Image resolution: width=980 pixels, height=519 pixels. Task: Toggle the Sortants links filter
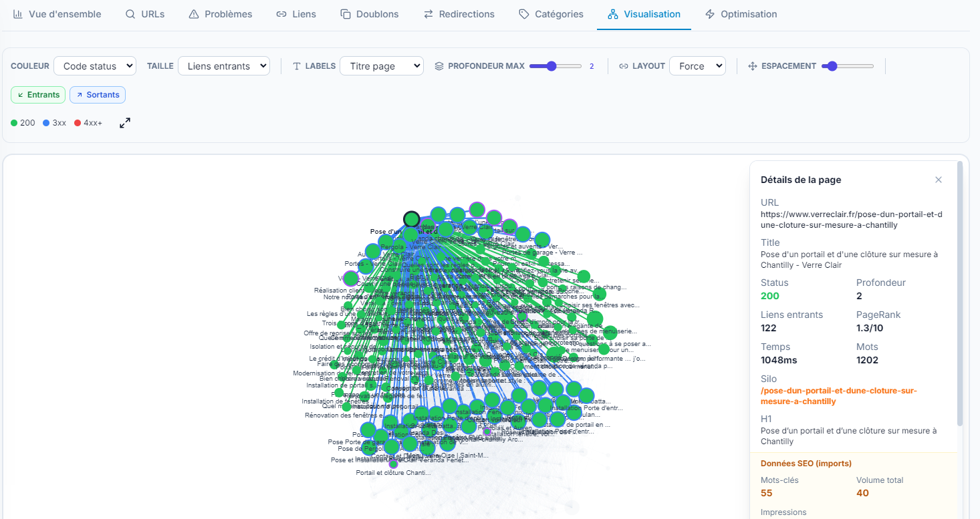click(98, 95)
